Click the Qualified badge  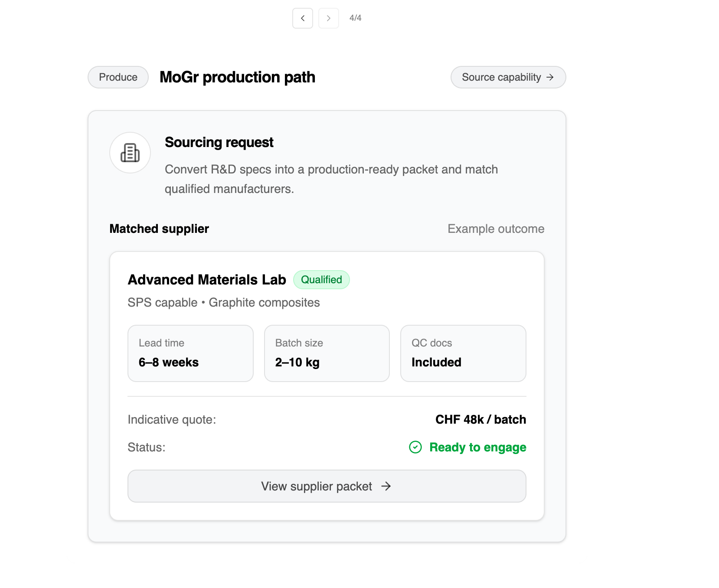321,280
